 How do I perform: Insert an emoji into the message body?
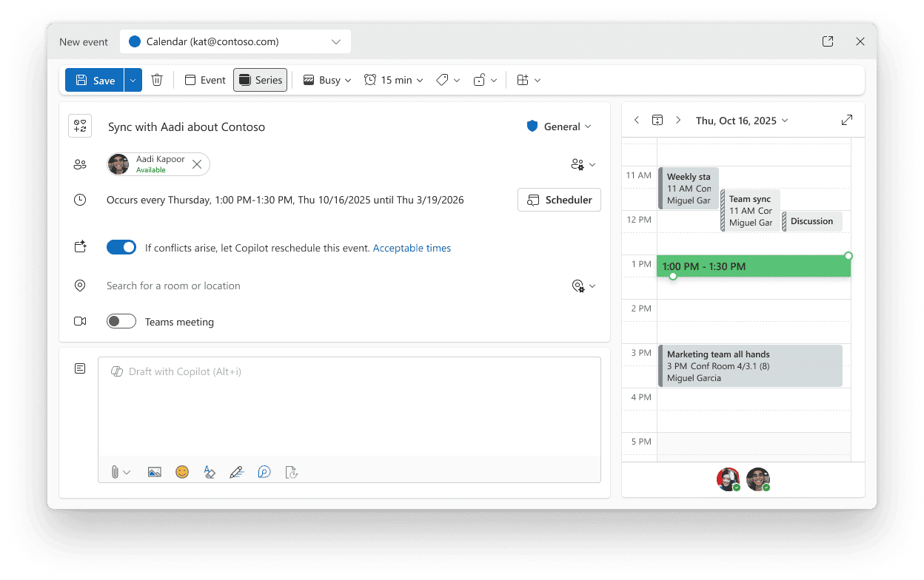pos(182,472)
